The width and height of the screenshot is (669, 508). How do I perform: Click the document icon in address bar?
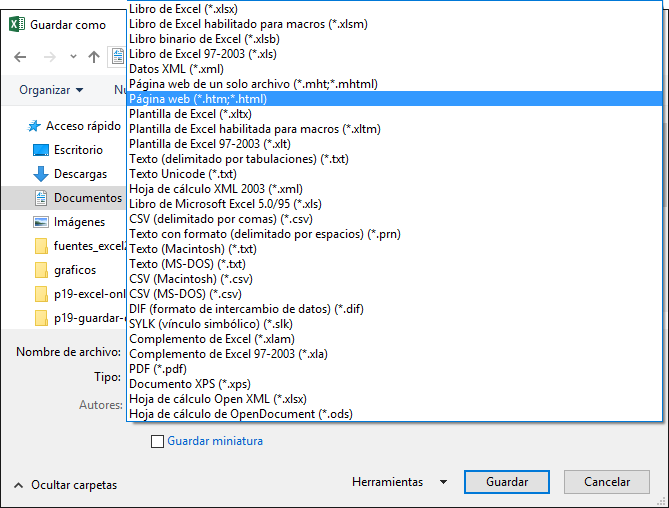[118, 56]
